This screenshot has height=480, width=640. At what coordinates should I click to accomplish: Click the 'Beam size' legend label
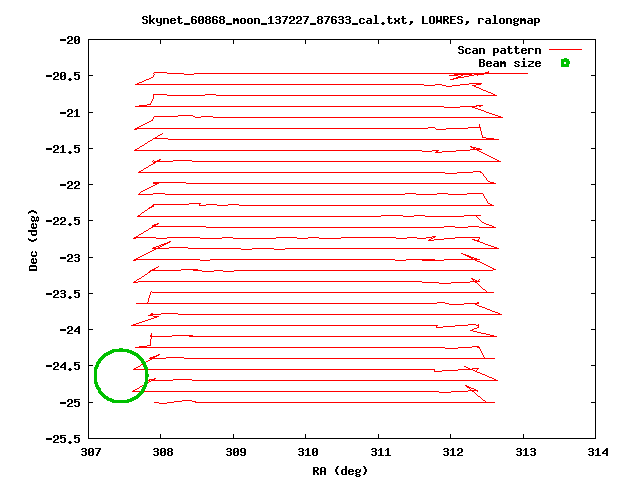click(510, 63)
